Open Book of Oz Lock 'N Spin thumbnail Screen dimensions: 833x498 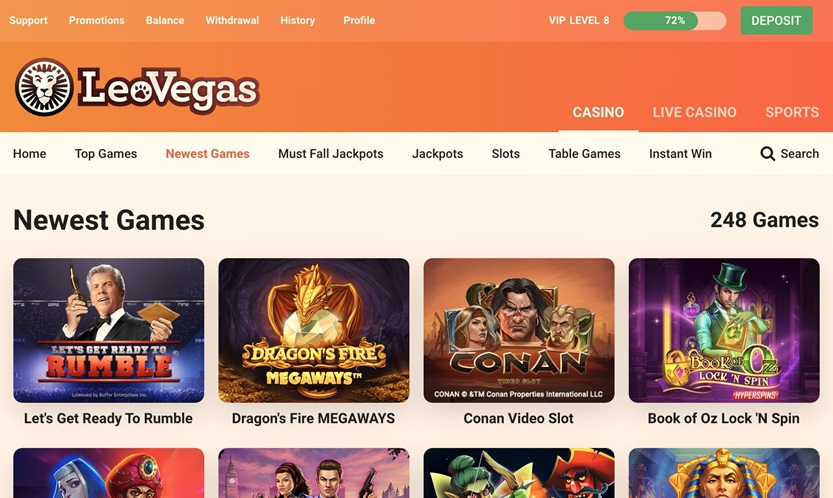coord(724,330)
